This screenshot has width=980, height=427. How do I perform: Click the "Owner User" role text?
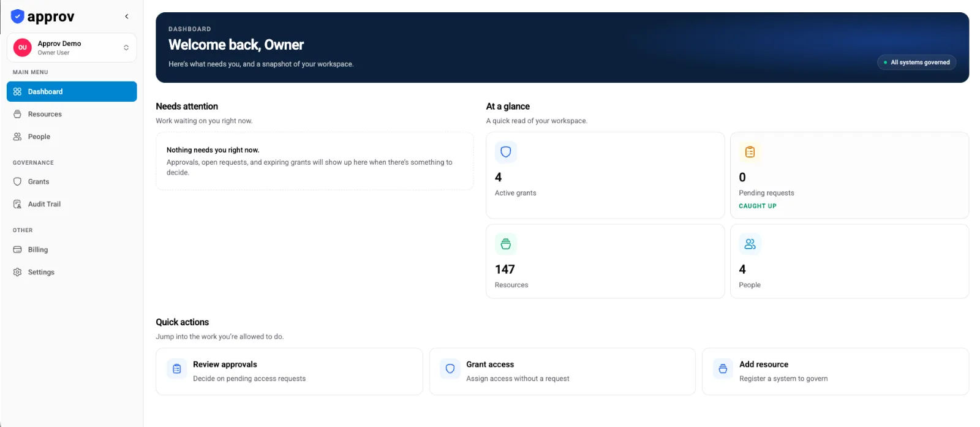click(x=53, y=53)
